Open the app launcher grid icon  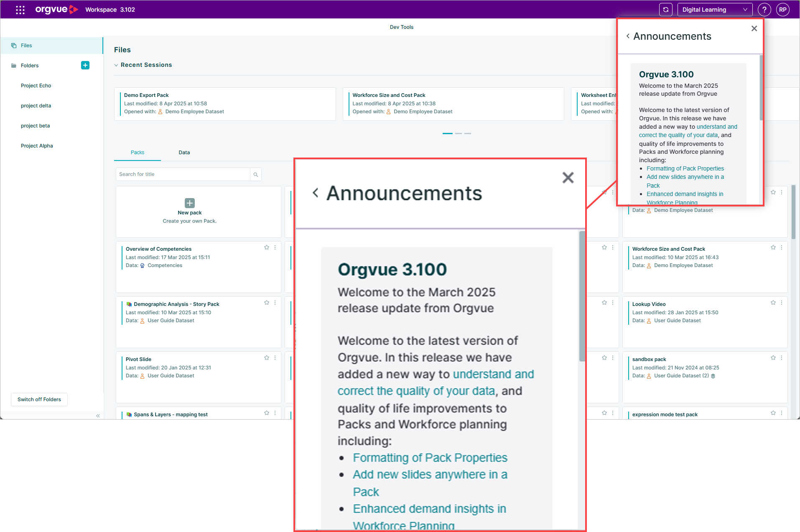click(20, 10)
